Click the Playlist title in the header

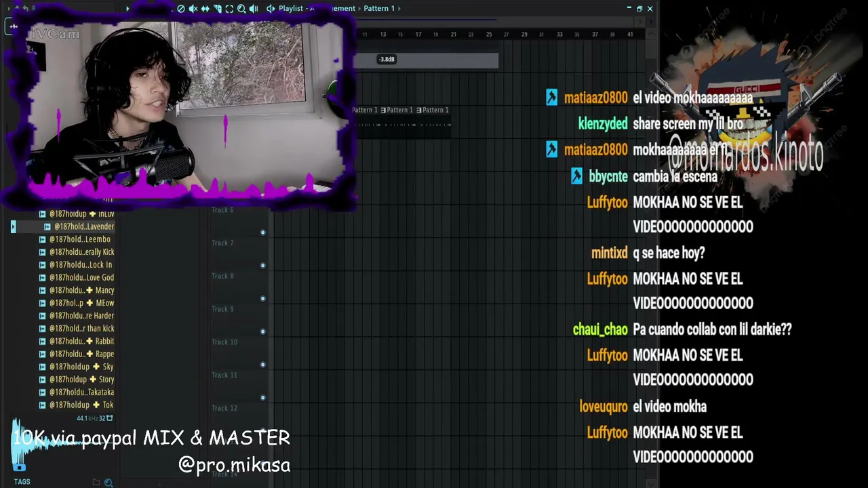pyautogui.click(x=291, y=8)
